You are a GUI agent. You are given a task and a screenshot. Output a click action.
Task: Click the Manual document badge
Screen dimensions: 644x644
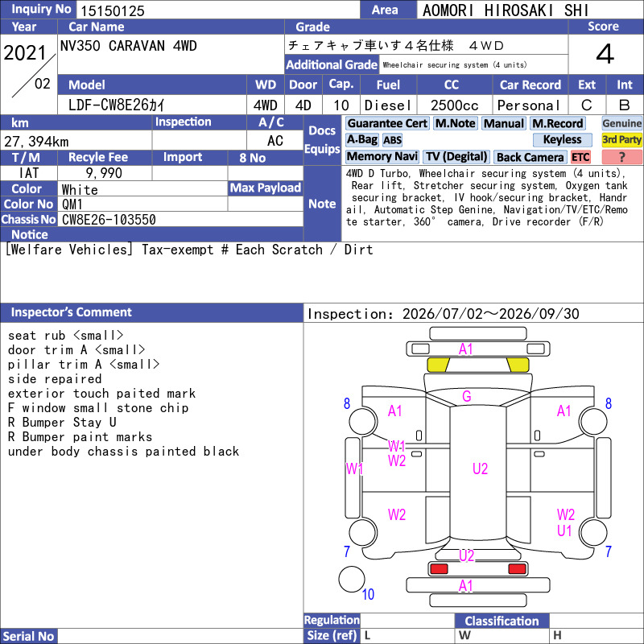(x=504, y=123)
